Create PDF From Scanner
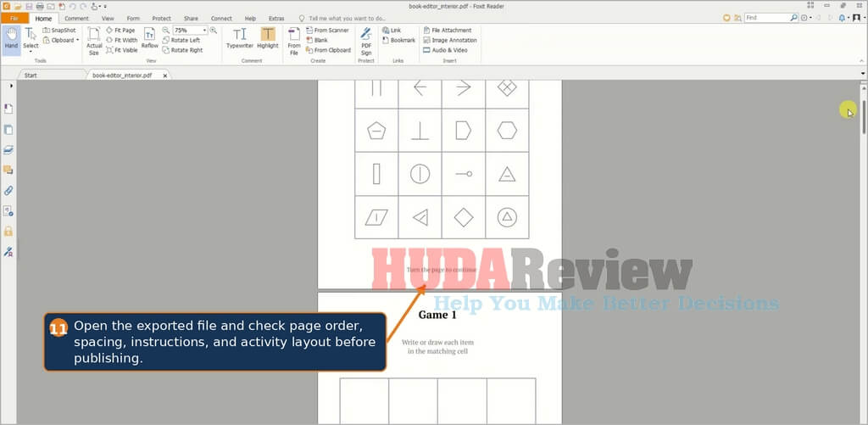Image resolution: width=868 pixels, height=425 pixels. point(327,31)
